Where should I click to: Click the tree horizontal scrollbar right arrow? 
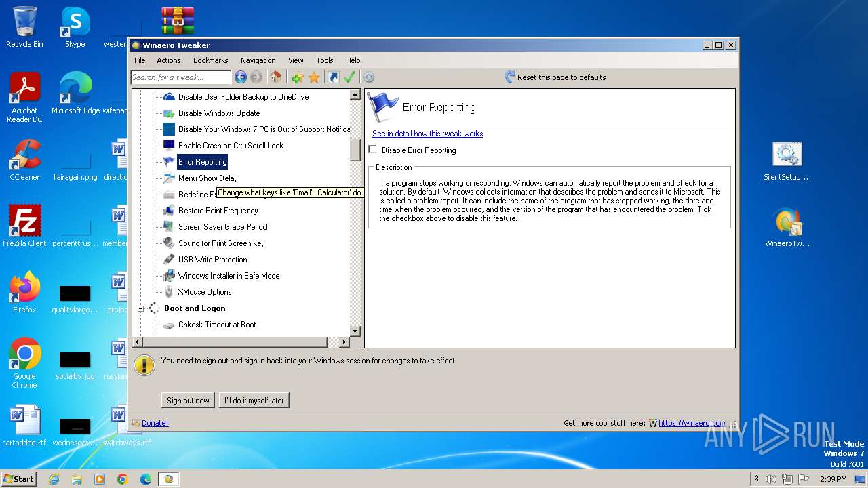344,342
